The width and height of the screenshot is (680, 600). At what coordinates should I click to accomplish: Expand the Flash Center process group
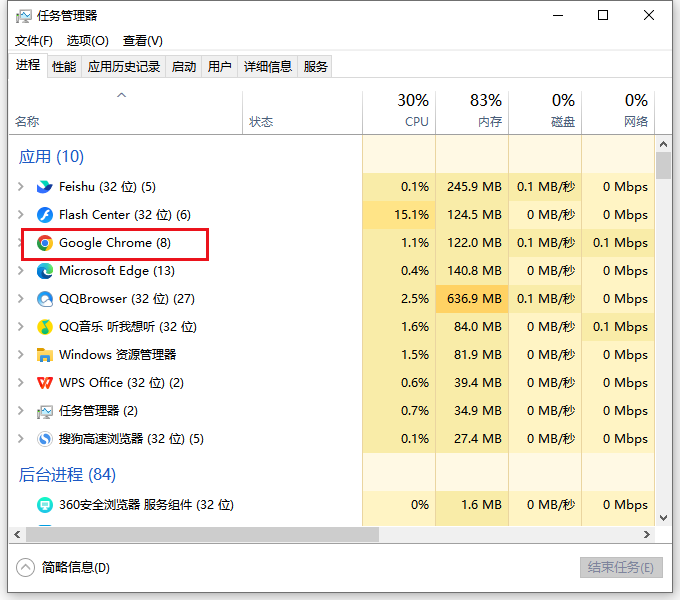[20, 215]
